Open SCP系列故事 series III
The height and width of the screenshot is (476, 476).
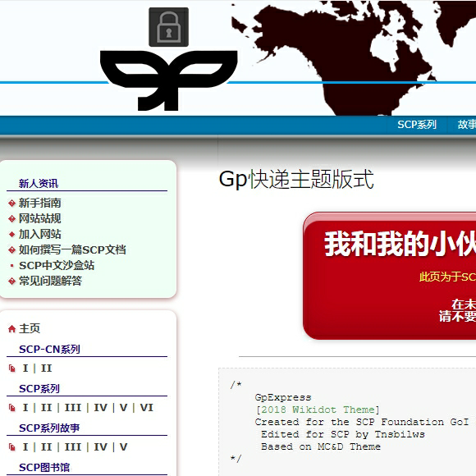coord(73,447)
